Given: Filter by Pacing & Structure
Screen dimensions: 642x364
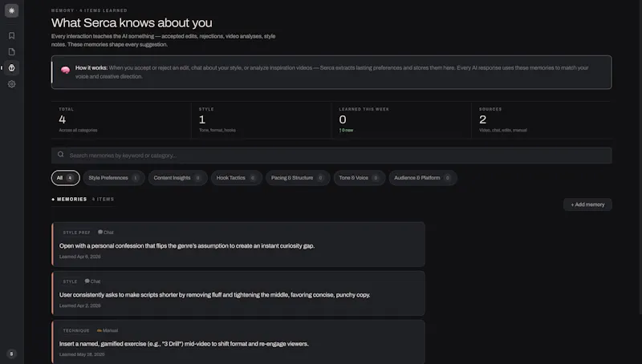Looking at the screenshot, I should [x=298, y=178].
